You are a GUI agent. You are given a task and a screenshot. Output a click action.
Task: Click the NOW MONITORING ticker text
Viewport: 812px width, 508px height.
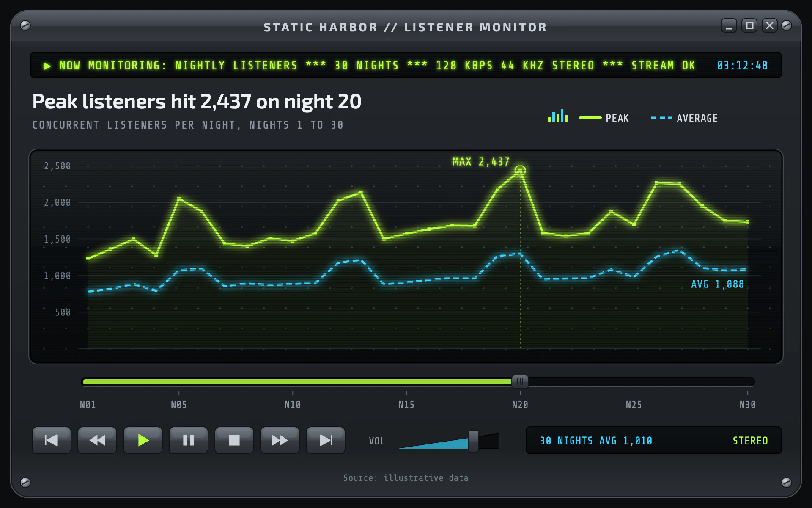click(x=377, y=66)
